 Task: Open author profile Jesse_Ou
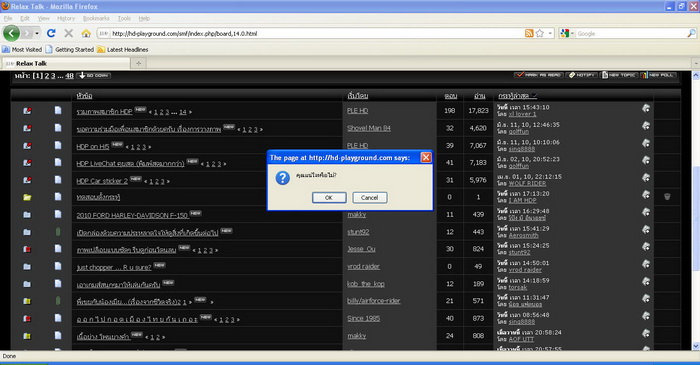click(361, 249)
